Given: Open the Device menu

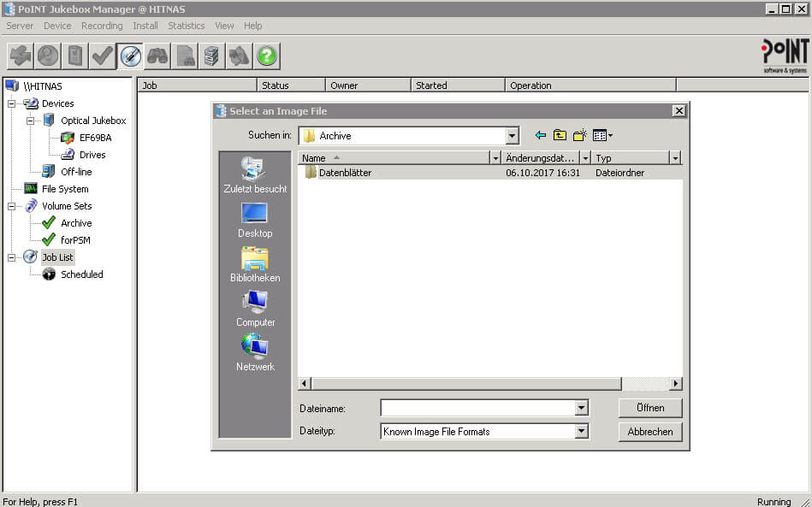Looking at the screenshot, I should coord(57,26).
